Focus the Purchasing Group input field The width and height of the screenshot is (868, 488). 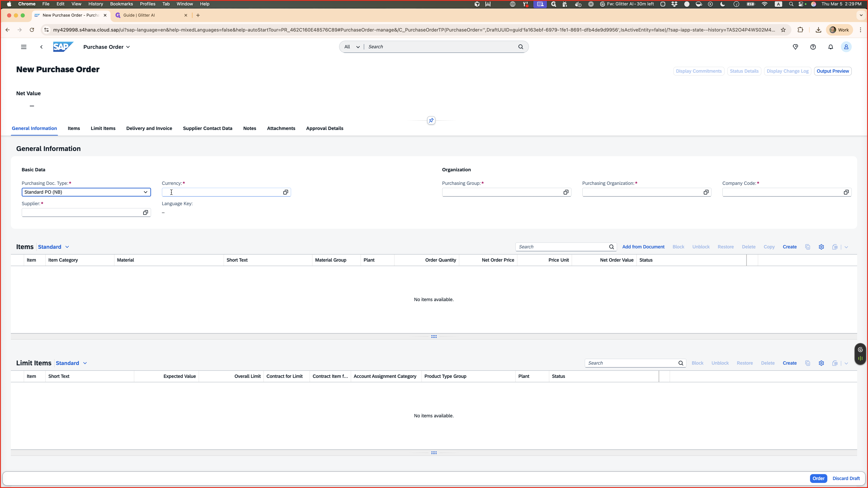pyautogui.click(x=502, y=192)
